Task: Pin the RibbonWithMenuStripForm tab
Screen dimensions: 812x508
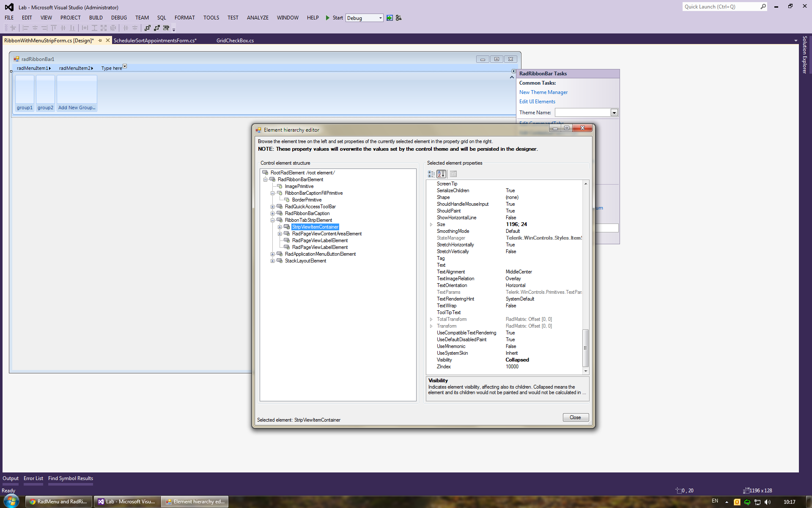Action: 100,41
